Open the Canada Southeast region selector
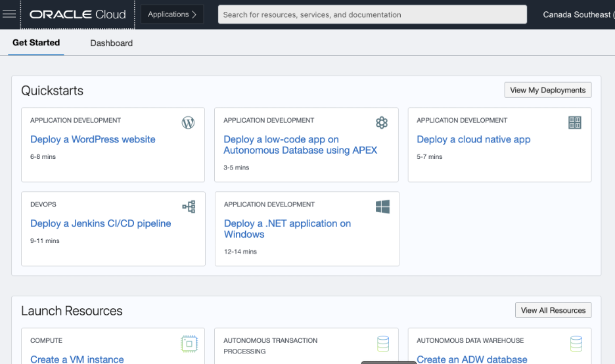 click(578, 14)
